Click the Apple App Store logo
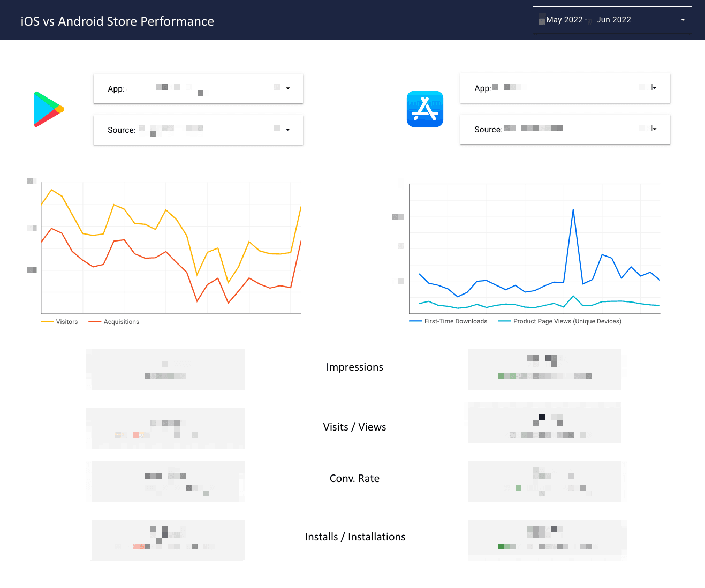Image resolution: width=705 pixels, height=588 pixels. tap(425, 109)
